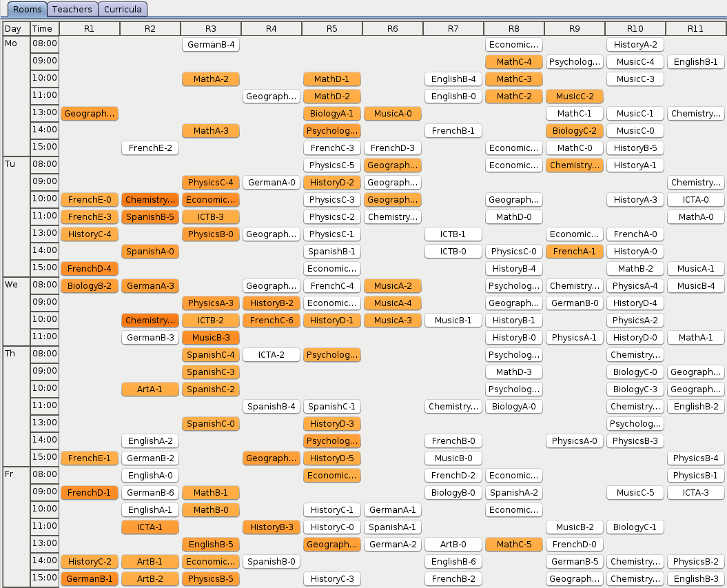Image resolution: width=727 pixels, height=588 pixels.
Task: Select the MathD-1 lecture cell
Action: click(331, 79)
